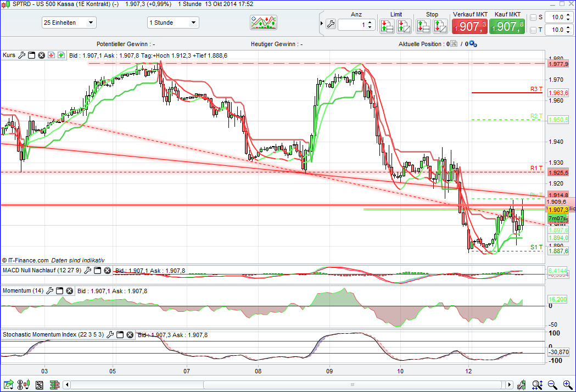The height and width of the screenshot is (392, 576).
Task: Open the 1 Stunde timeframe dropdown
Action: [174, 23]
